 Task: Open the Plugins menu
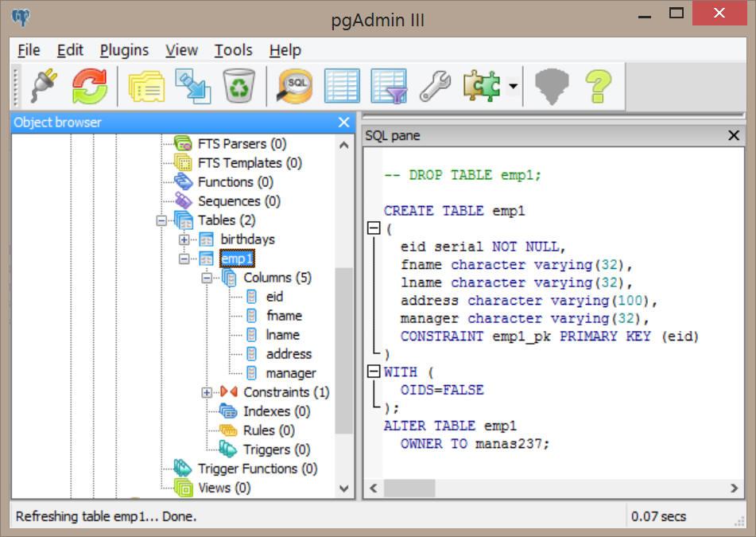pyautogui.click(x=124, y=50)
